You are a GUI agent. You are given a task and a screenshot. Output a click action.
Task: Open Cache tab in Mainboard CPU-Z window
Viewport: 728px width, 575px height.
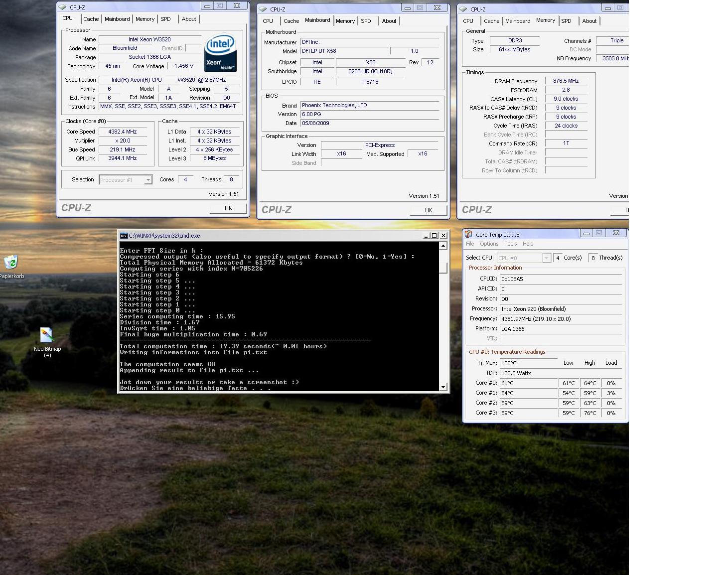pyautogui.click(x=291, y=21)
